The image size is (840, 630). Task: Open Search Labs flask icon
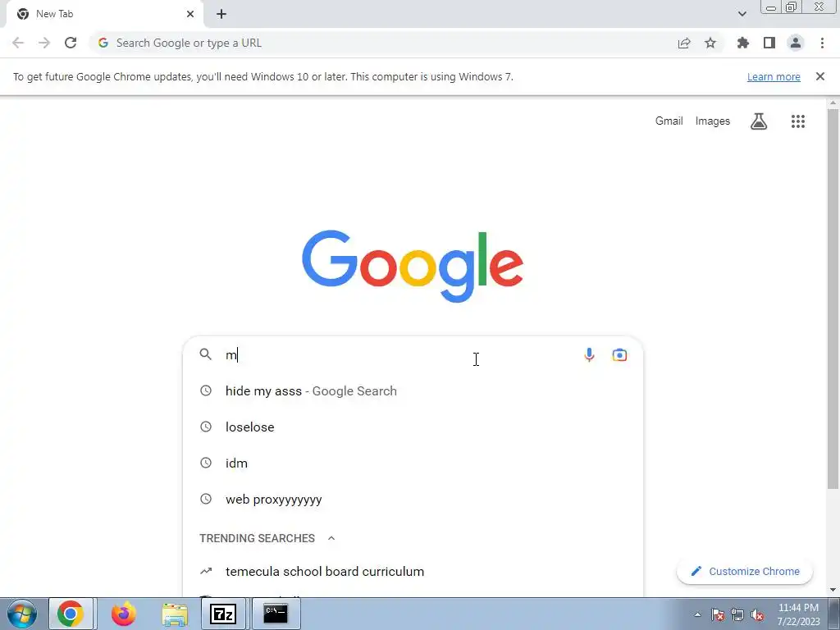(x=759, y=121)
